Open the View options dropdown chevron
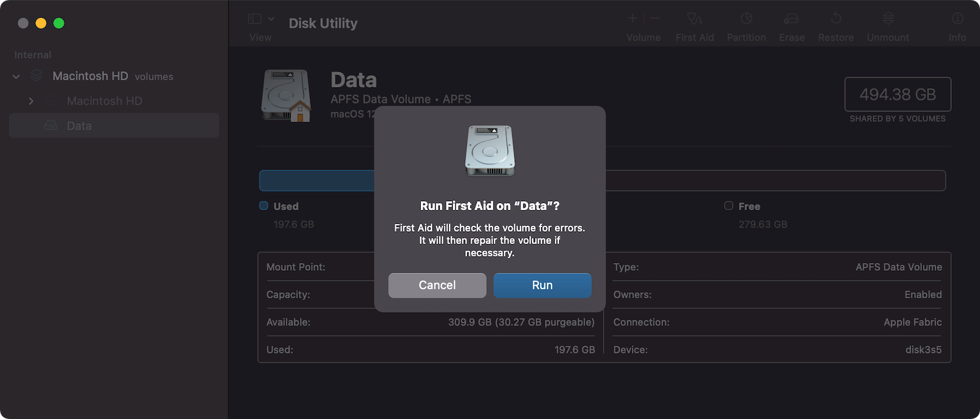980x419 pixels. pos(270,18)
